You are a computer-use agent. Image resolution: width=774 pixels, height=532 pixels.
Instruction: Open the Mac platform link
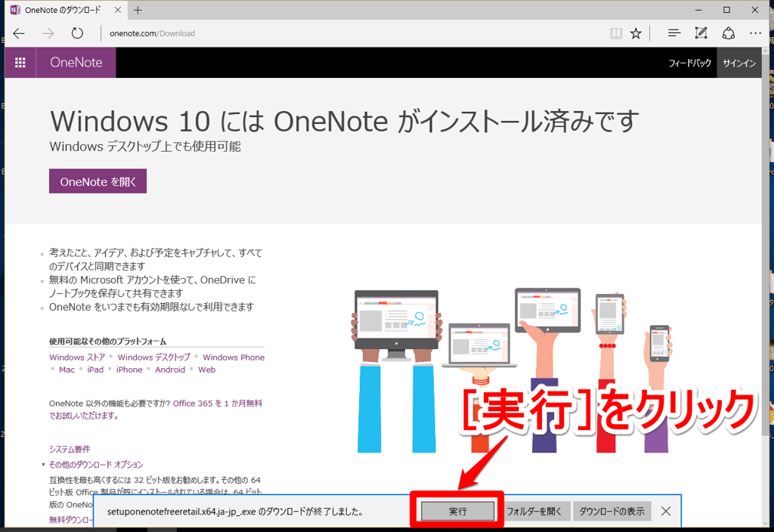point(67,370)
